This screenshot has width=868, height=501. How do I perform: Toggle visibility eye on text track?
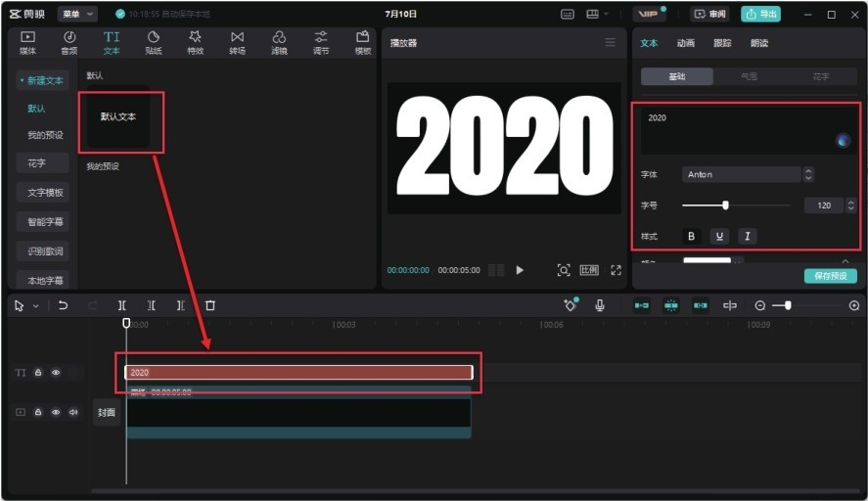56,373
